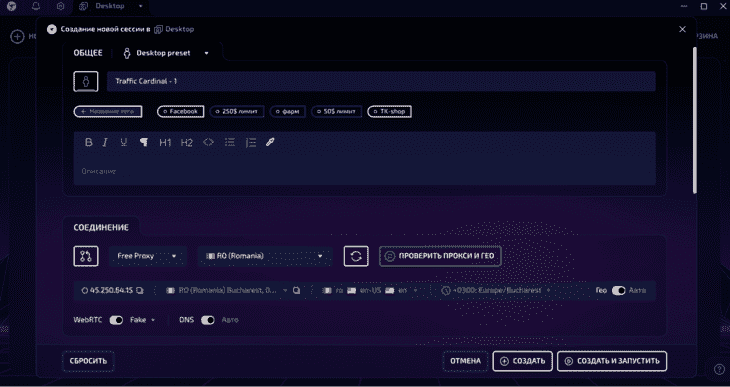Image resolution: width=730 pixels, height=387 pixels.
Task: Click the app logo icon in title bar
Action: pyautogui.click(x=12, y=6)
